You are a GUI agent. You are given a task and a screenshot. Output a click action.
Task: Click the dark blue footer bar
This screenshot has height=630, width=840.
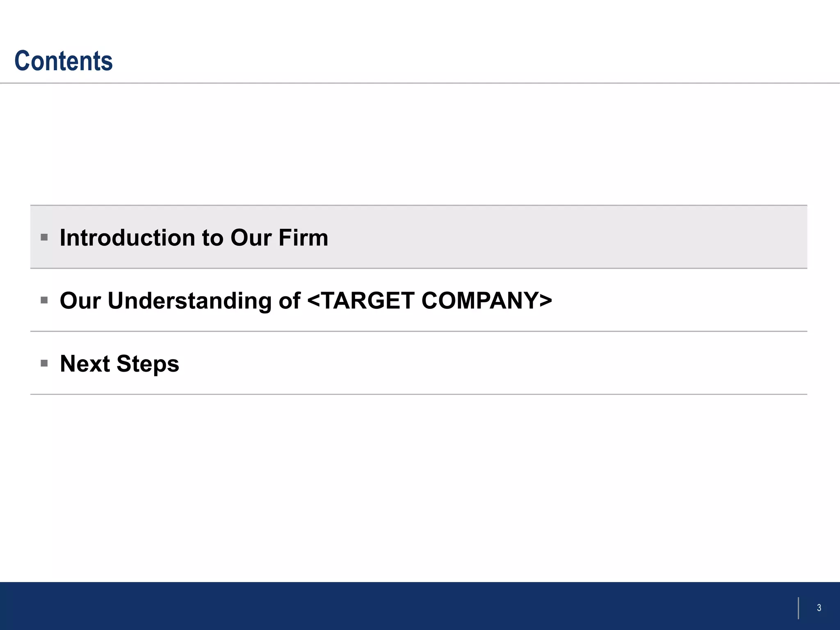(420, 606)
